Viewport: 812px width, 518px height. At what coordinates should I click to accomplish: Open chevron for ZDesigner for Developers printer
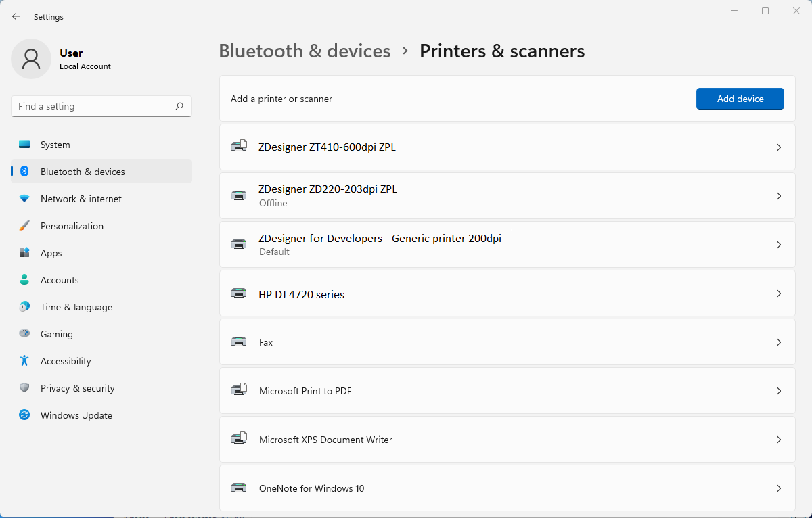tap(779, 245)
